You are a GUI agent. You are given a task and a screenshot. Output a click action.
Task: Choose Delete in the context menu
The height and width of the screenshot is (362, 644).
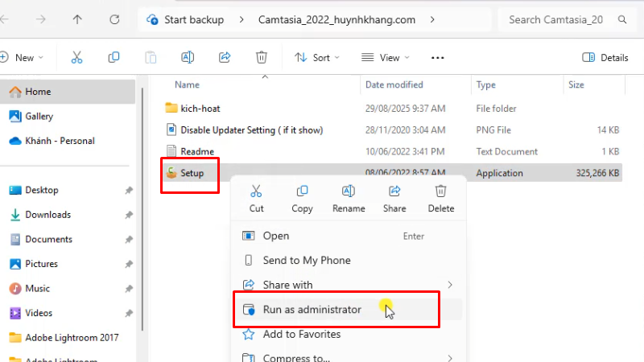[441, 199]
